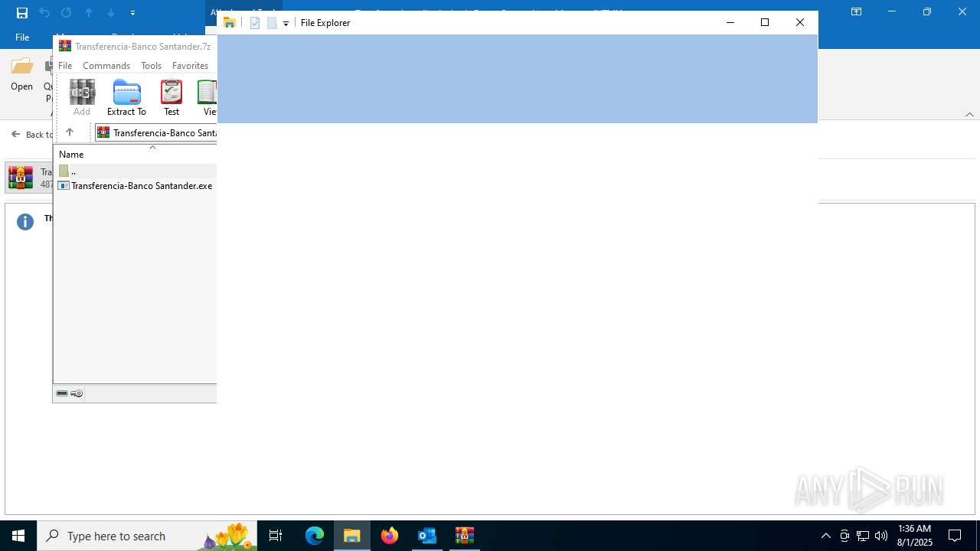Click the taskbar search box
980x551 pixels.
[147, 536]
